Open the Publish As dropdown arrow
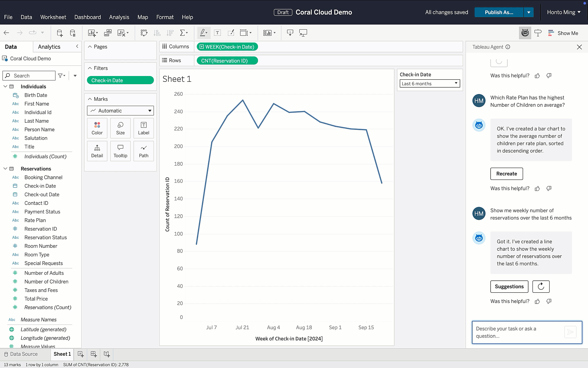This screenshot has width=588, height=368. pyautogui.click(x=528, y=12)
